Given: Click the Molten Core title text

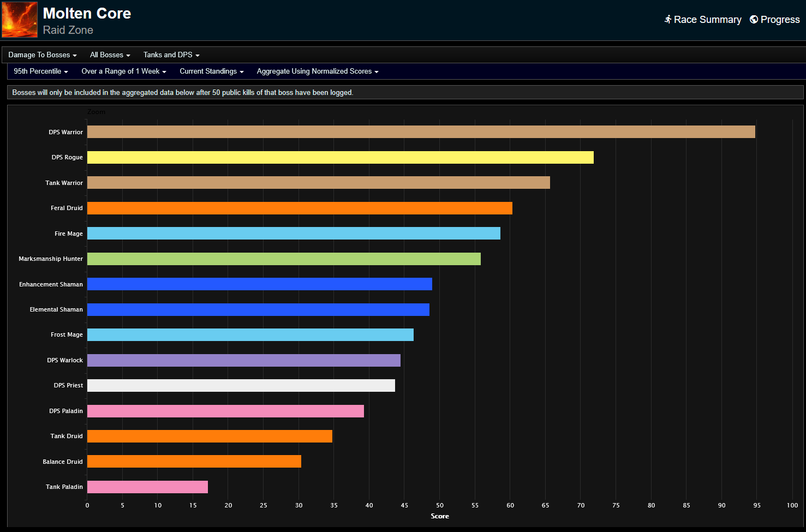Looking at the screenshot, I should pyautogui.click(x=87, y=13).
